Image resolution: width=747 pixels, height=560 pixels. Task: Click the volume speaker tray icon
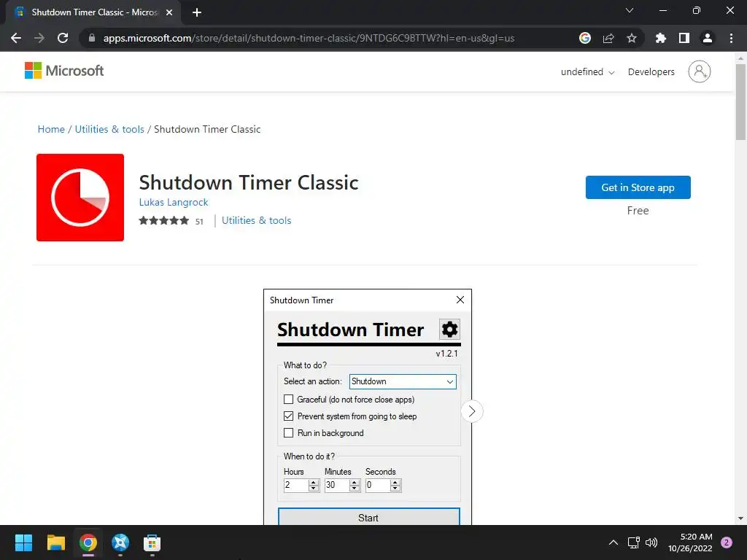point(651,542)
